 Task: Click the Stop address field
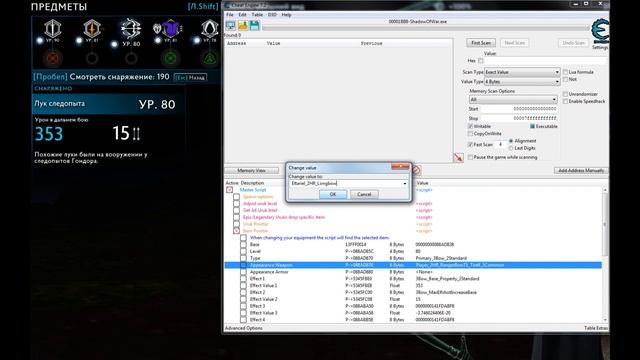coord(519,118)
